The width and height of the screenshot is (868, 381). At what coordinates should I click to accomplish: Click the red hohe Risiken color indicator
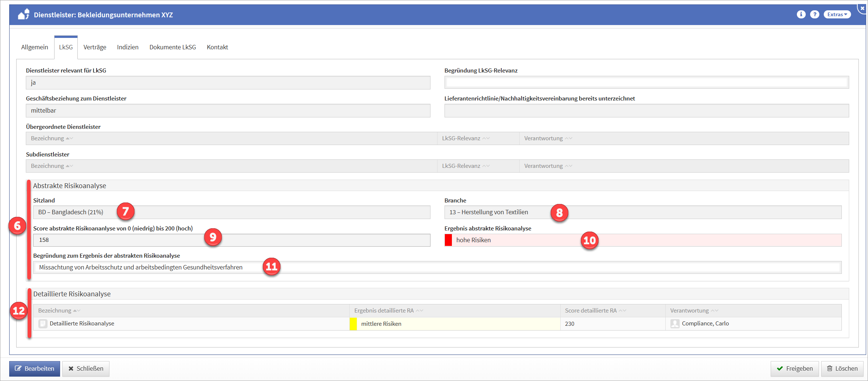[448, 240]
